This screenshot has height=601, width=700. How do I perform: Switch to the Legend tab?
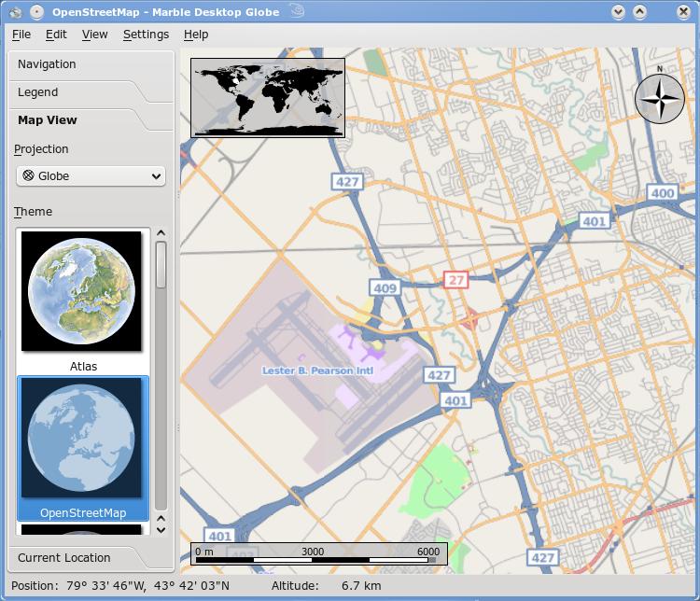pyautogui.click(x=37, y=92)
